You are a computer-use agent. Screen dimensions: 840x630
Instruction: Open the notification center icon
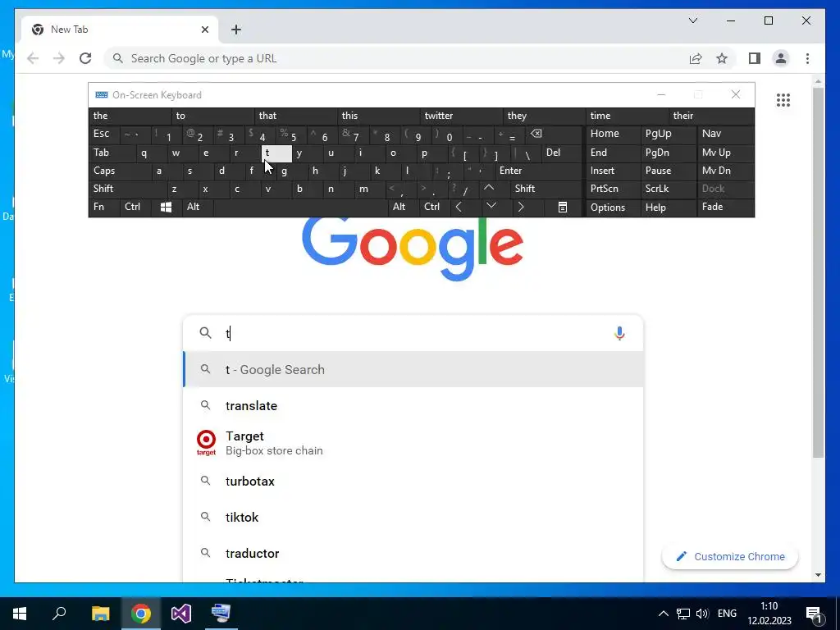tap(814, 614)
